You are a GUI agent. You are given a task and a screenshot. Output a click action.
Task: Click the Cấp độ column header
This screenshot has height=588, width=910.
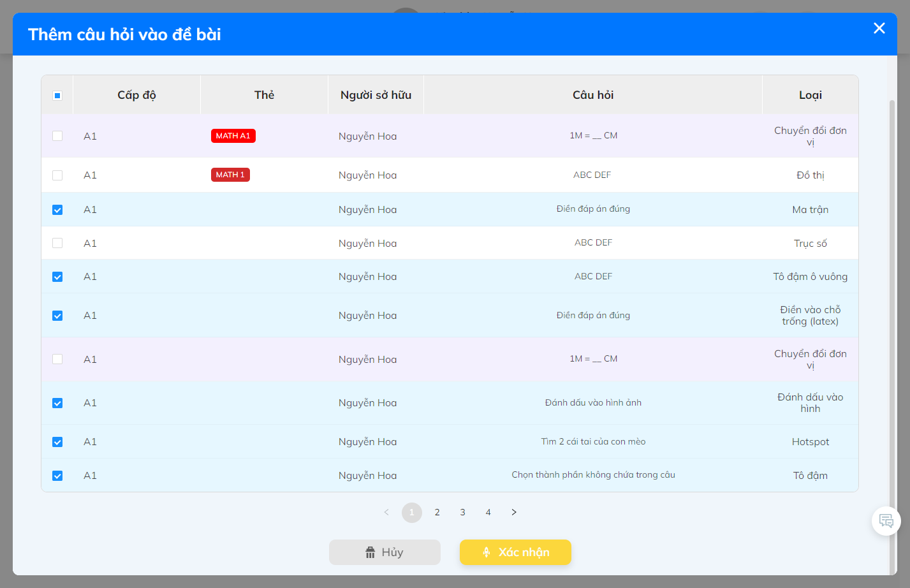[136, 95]
